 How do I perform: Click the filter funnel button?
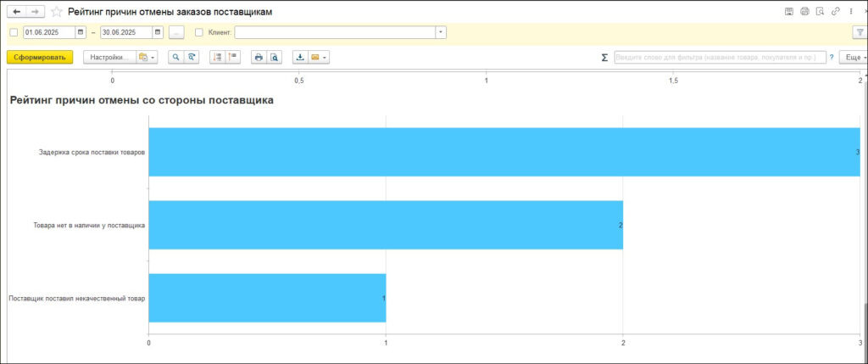pyautogui.click(x=860, y=33)
